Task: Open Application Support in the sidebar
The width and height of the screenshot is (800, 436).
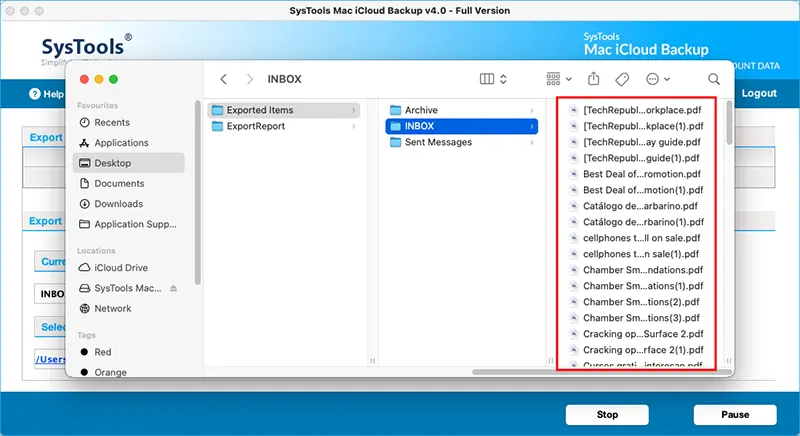Action: click(128, 224)
